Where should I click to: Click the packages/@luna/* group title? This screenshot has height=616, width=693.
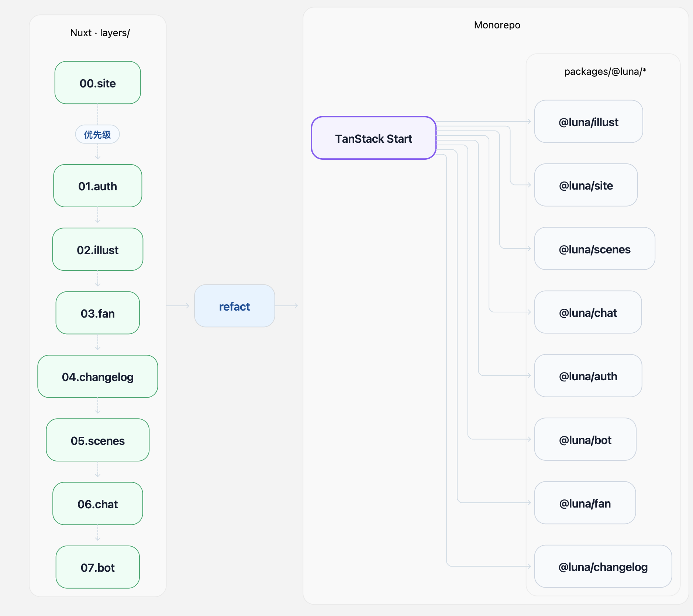pos(605,72)
